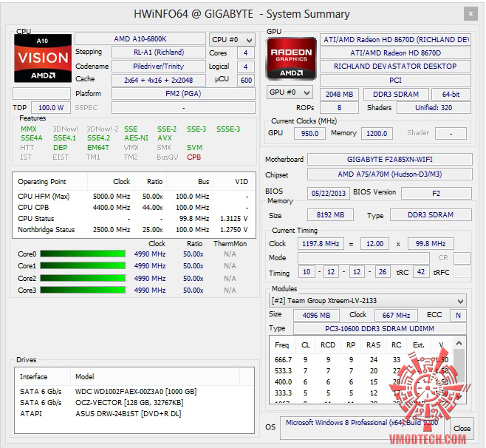Close the System Summary window

pos(470,14)
